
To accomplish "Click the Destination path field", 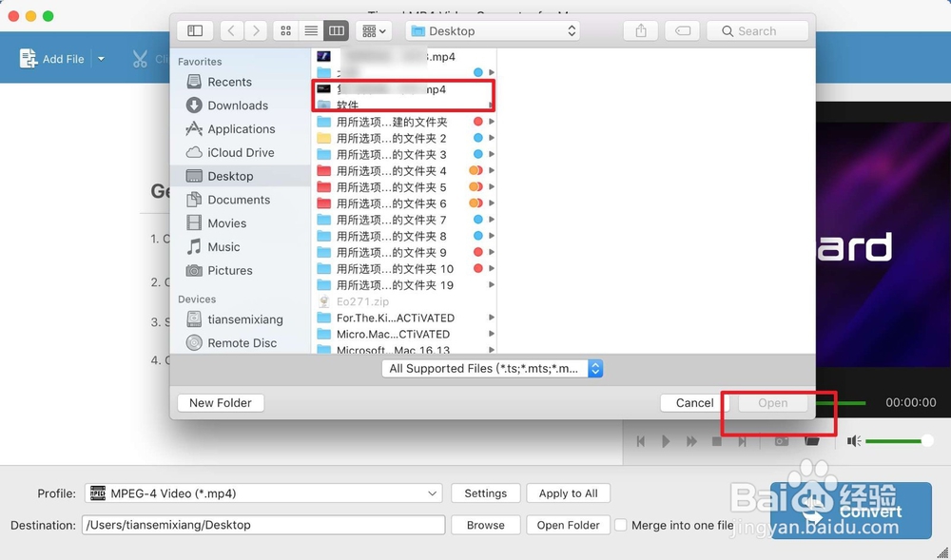I will [x=263, y=525].
